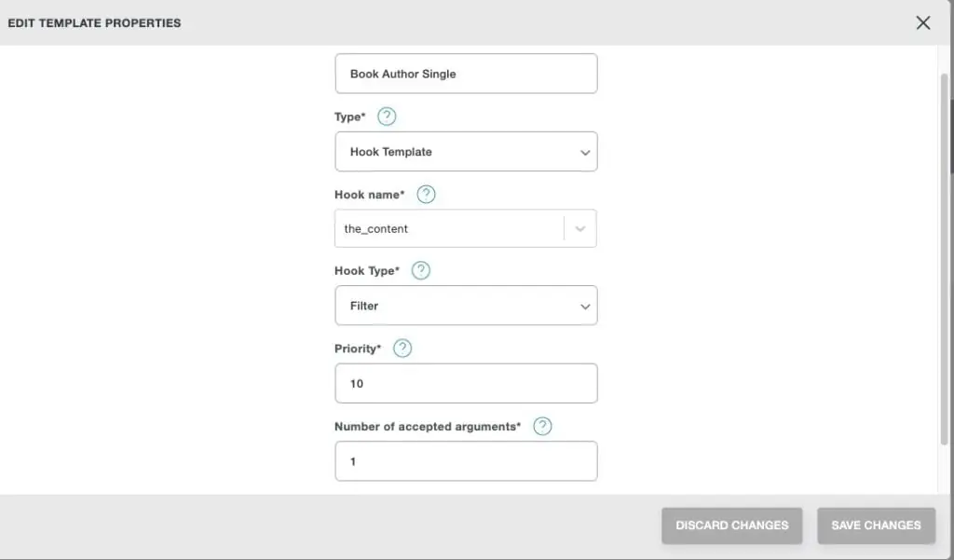
Task: Click into the Priority field showing 10
Action: click(x=466, y=383)
